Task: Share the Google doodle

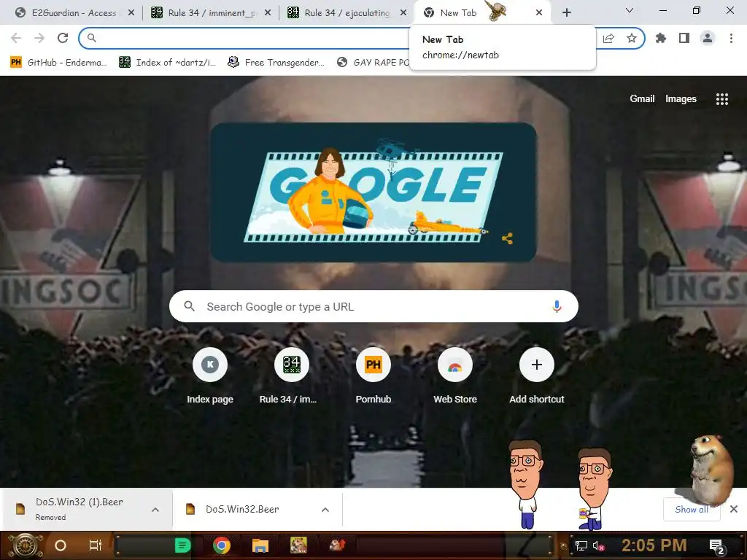Action: 508,238
